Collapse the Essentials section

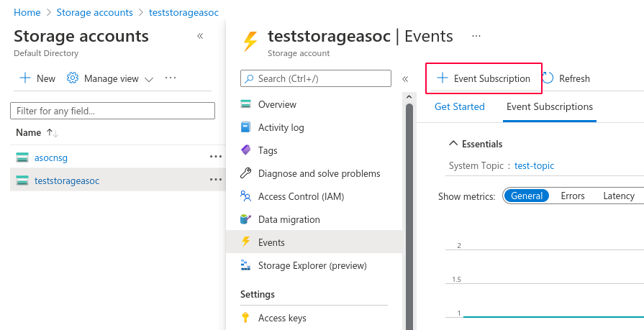coord(453,144)
